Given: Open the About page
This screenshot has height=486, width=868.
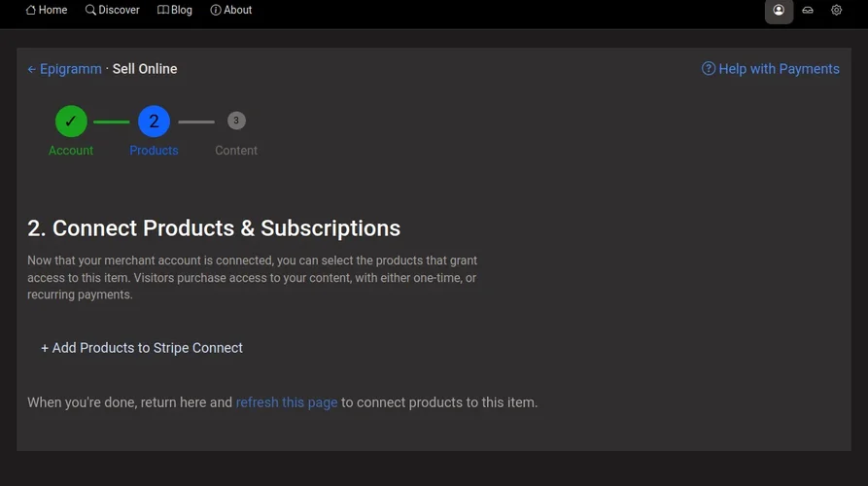Looking at the screenshot, I should 231,10.
